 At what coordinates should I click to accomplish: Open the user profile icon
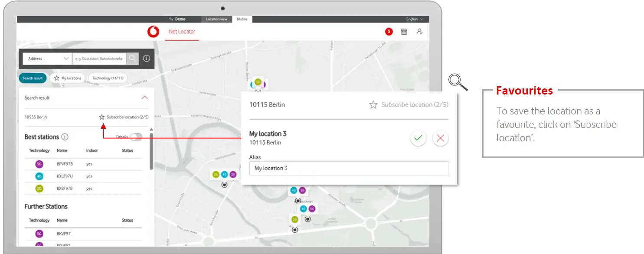419,32
